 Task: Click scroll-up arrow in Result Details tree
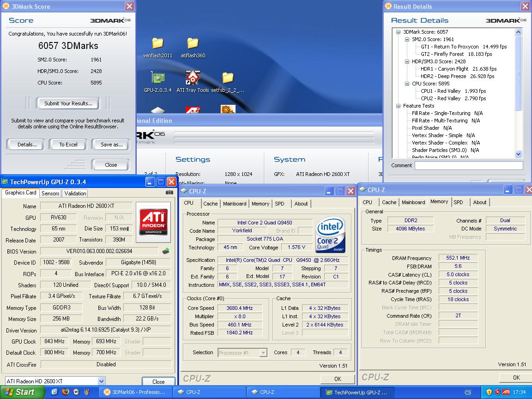point(518,32)
